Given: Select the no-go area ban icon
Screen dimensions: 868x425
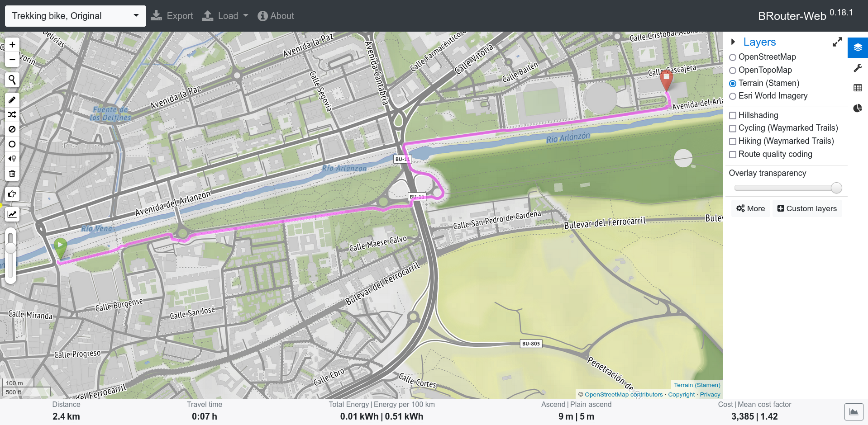Looking at the screenshot, I should pyautogui.click(x=12, y=129).
